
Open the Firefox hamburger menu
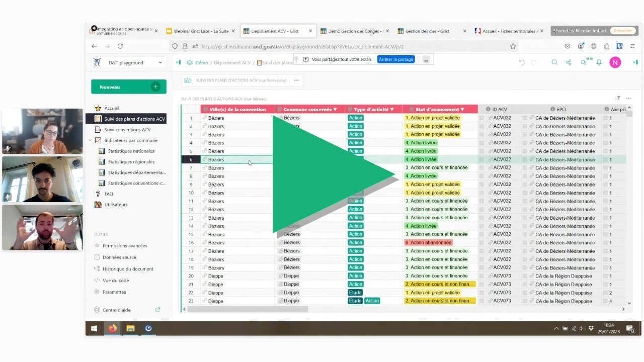pos(632,46)
